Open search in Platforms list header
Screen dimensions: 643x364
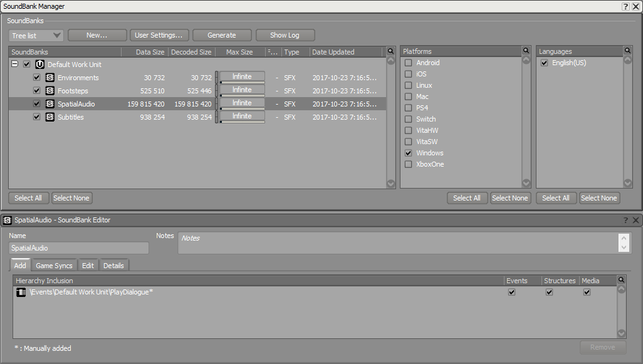click(x=526, y=51)
